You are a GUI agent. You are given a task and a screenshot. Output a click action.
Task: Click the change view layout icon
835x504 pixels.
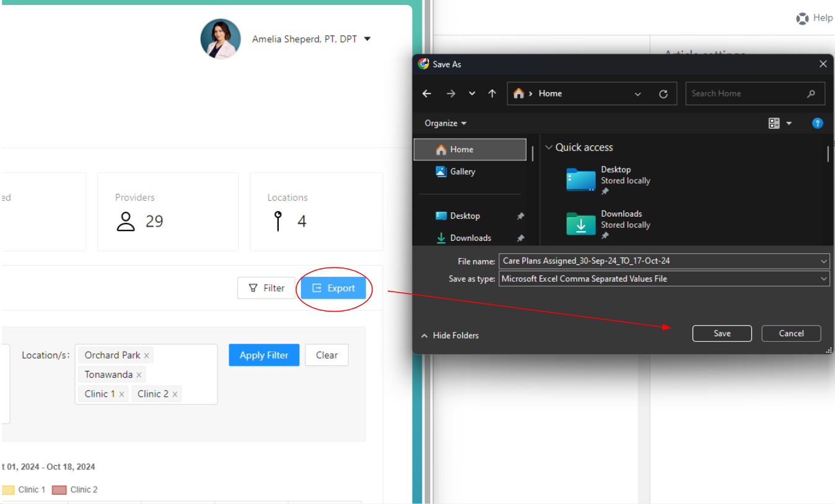click(x=774, y=123)
